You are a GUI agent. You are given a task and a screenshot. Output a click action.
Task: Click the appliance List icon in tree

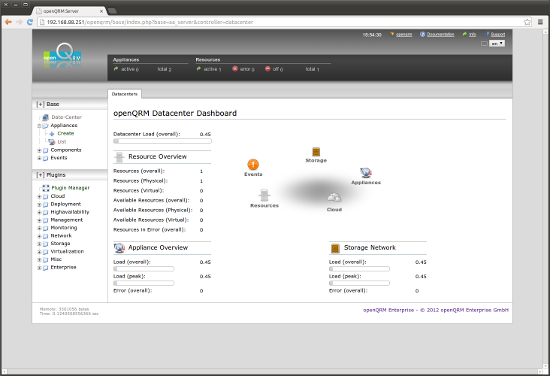tap(52, 142)
